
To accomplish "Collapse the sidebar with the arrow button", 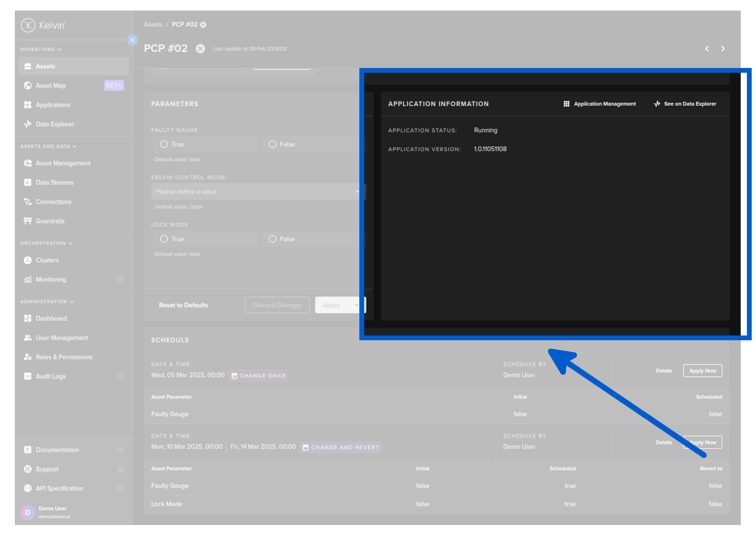I will point(133,40).
